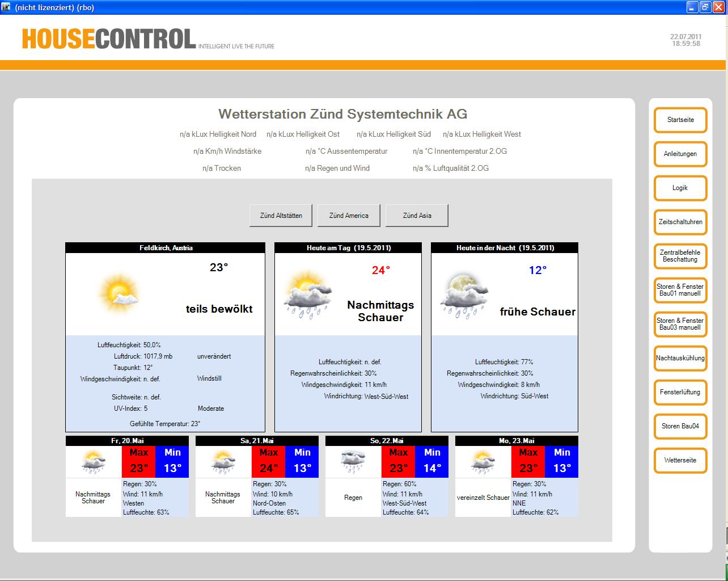Click the Heute am Tag (19.5.2011) header

point(348,248)
